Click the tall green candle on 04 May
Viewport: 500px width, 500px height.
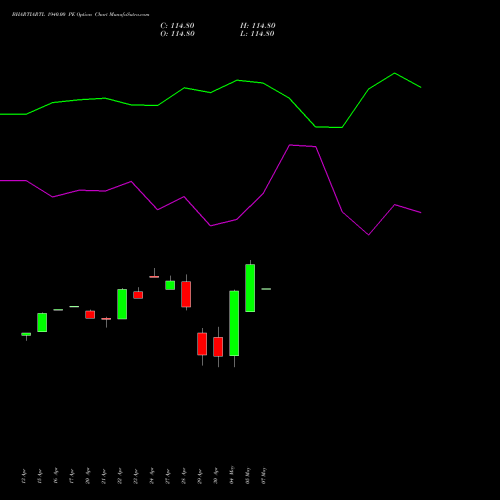click(x=234, y=323)
